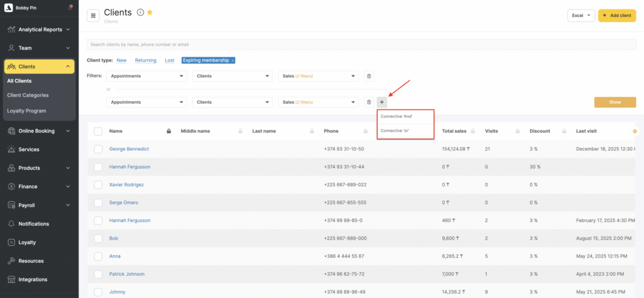
Task: Expand Analytical Reports in the sidebar
Action: tap(39, 30)
